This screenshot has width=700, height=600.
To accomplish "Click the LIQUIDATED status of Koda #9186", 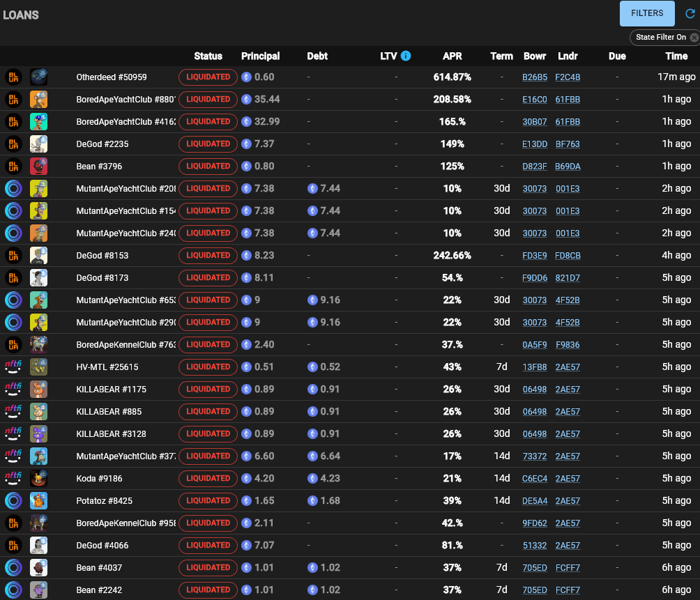I will pos(208,478).
